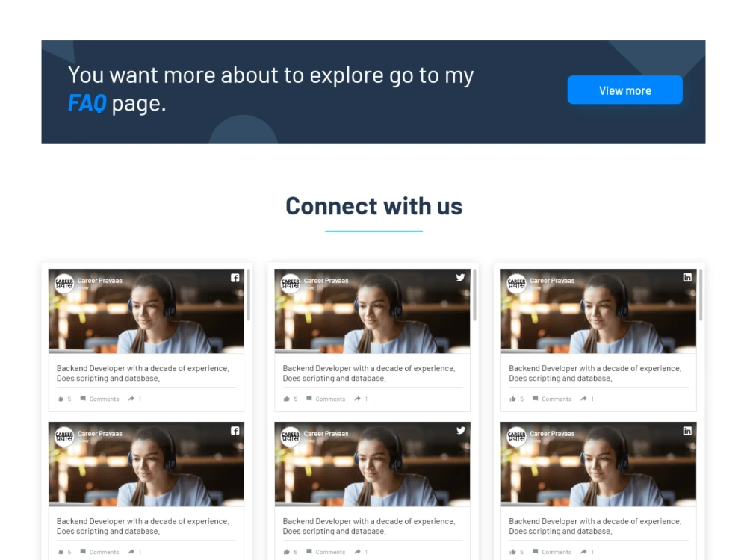Click Facebook icon on the upper Facebook card
Viewport: 747px width, 560px height.
(235, 278)
